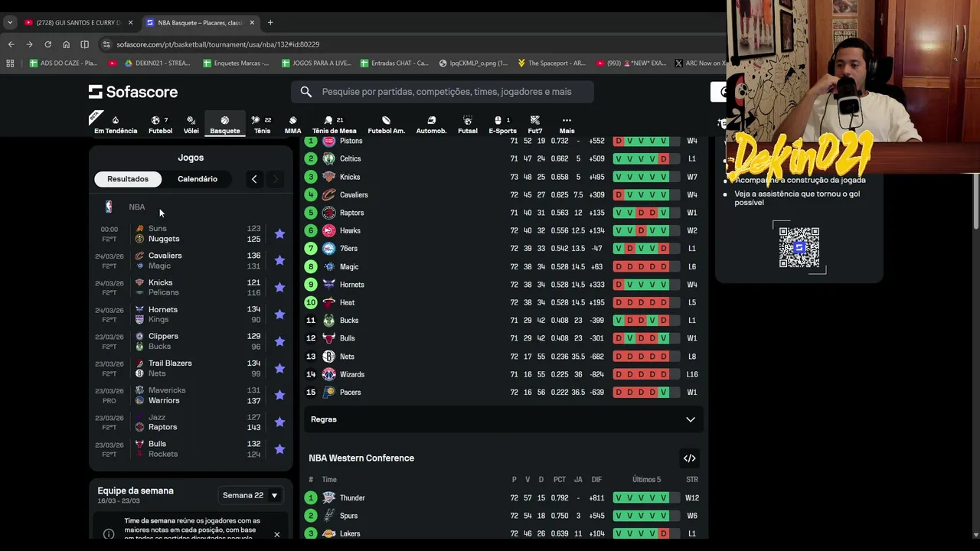Screen dimensions: 980x551
Task: Switch to the Calendário tab
Action: (198, 179)
